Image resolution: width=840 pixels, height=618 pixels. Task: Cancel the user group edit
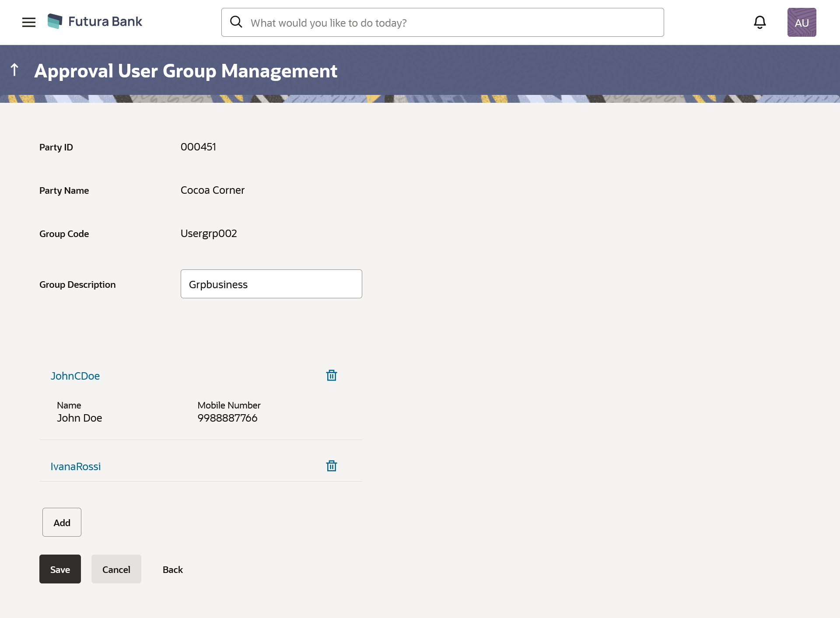[116, 569]
